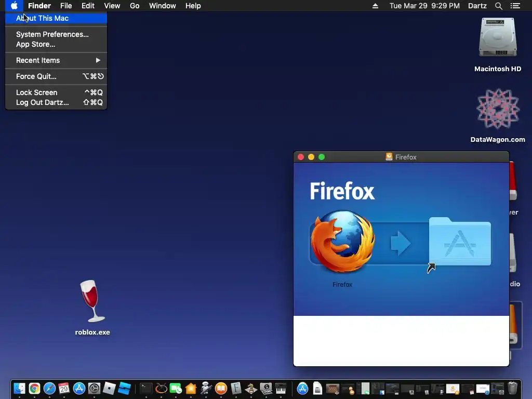Open the Apple menu logo
This screenshot has width=532, height=399.
point(14,6)
